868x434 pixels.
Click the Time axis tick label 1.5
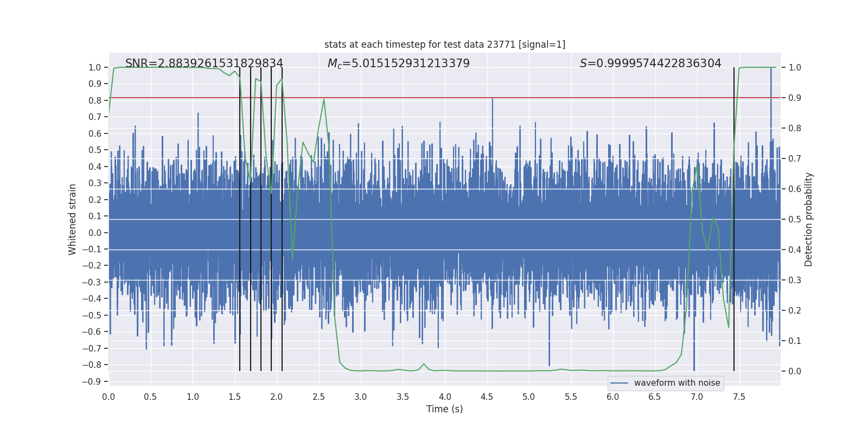(234, 397)
